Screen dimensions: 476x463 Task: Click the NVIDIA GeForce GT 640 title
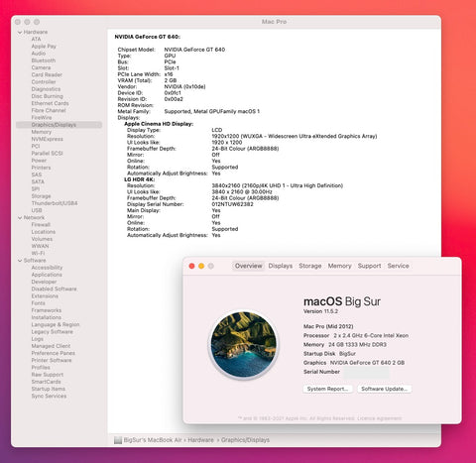click(x=147, y=37)
